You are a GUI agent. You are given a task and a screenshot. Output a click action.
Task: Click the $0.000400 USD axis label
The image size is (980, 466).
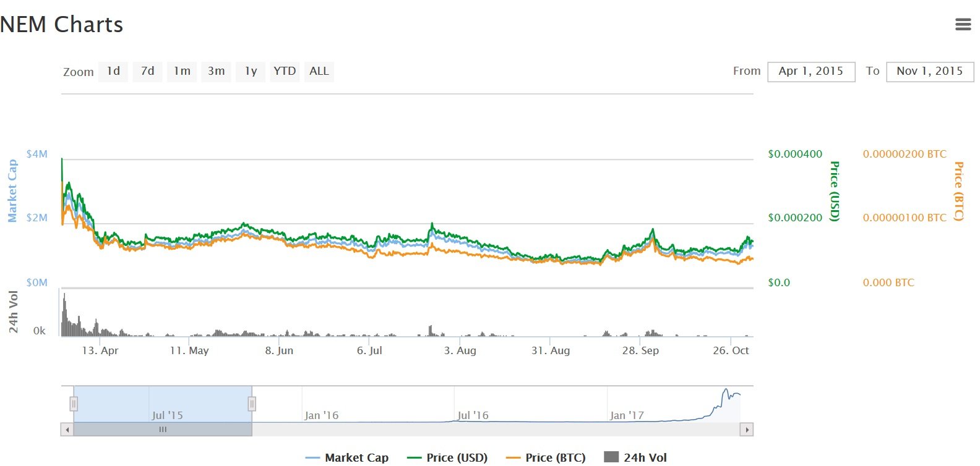[795, 154]
